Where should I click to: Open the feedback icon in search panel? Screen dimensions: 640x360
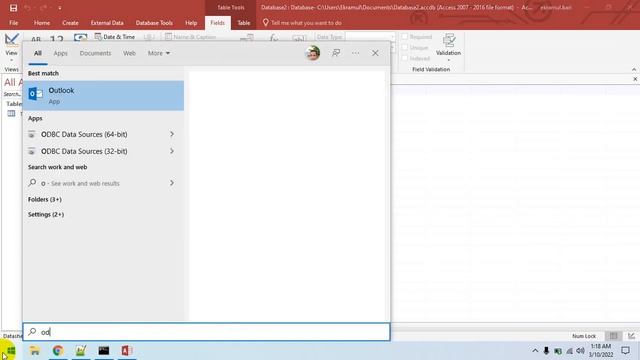[x=336, y=53]
